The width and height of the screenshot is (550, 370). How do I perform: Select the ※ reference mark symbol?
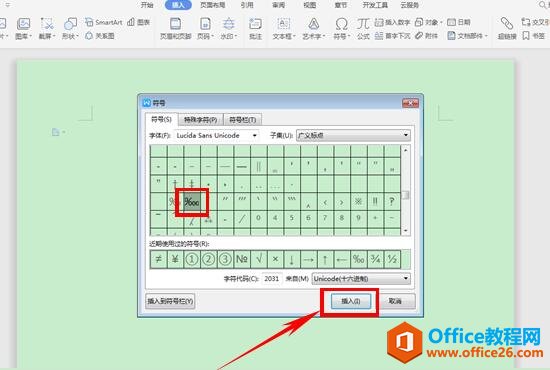tap(358, 202)
